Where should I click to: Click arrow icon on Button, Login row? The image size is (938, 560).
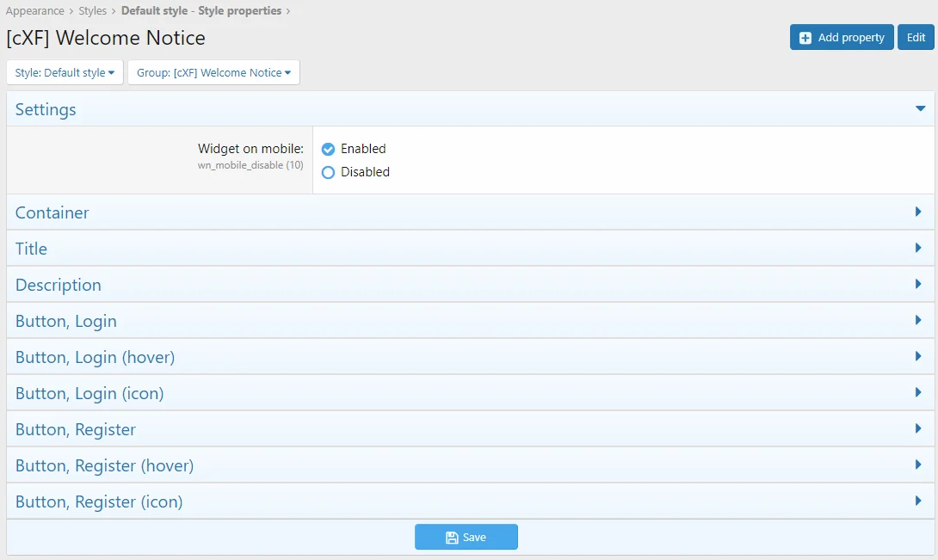click(919, 320)
